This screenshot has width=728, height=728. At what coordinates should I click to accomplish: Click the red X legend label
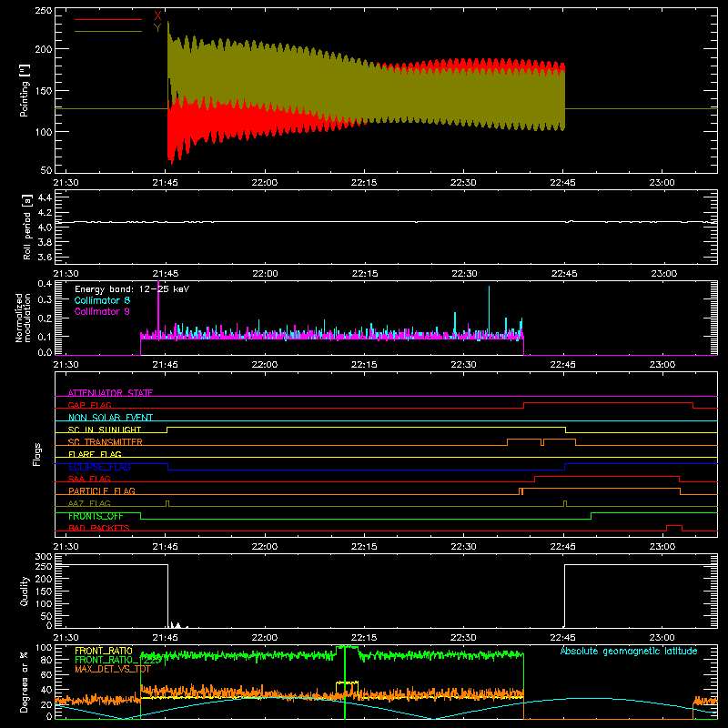(x=157, y=16)
